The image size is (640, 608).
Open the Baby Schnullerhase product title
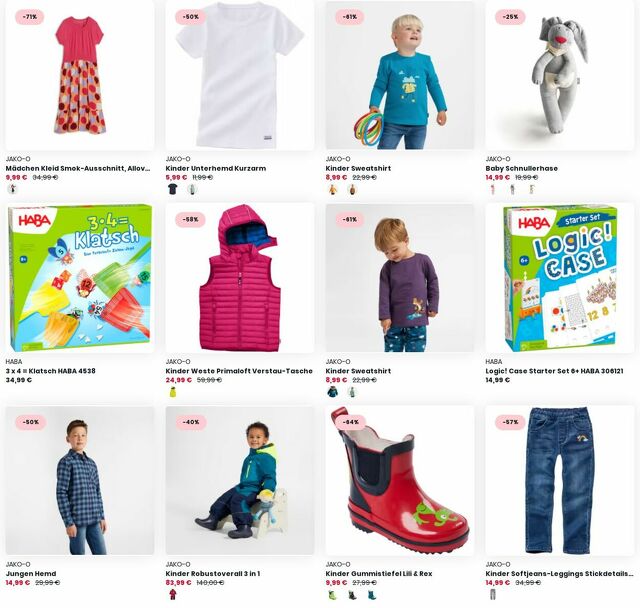click(x=521, y=168)
